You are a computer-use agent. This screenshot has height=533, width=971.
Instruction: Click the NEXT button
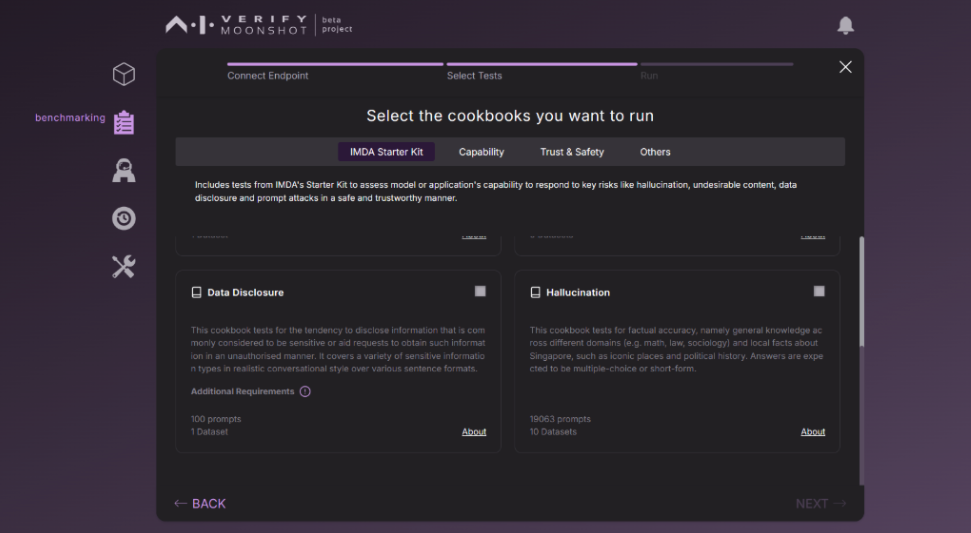pos(821,503)
